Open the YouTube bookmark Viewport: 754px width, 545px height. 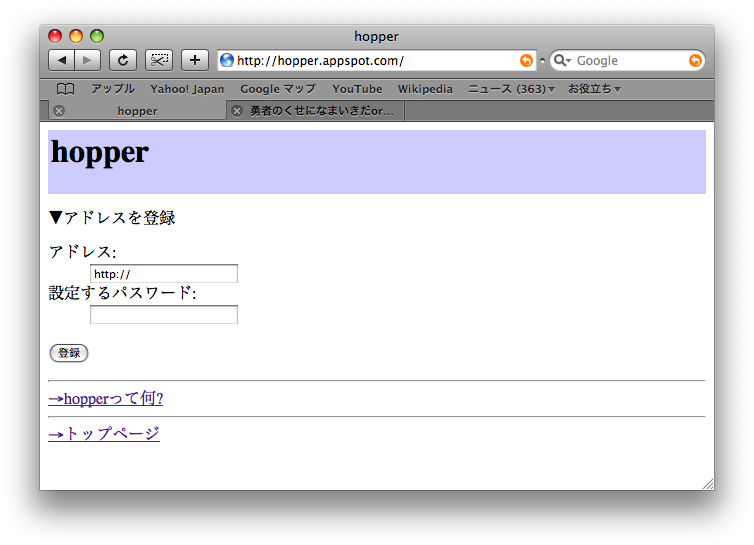357,89
